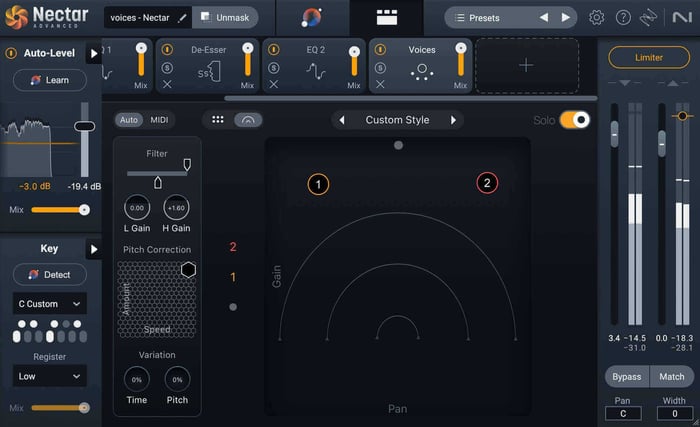Click the Pan value field
Viewport: 700px width, 427px height.
[623, 414]
